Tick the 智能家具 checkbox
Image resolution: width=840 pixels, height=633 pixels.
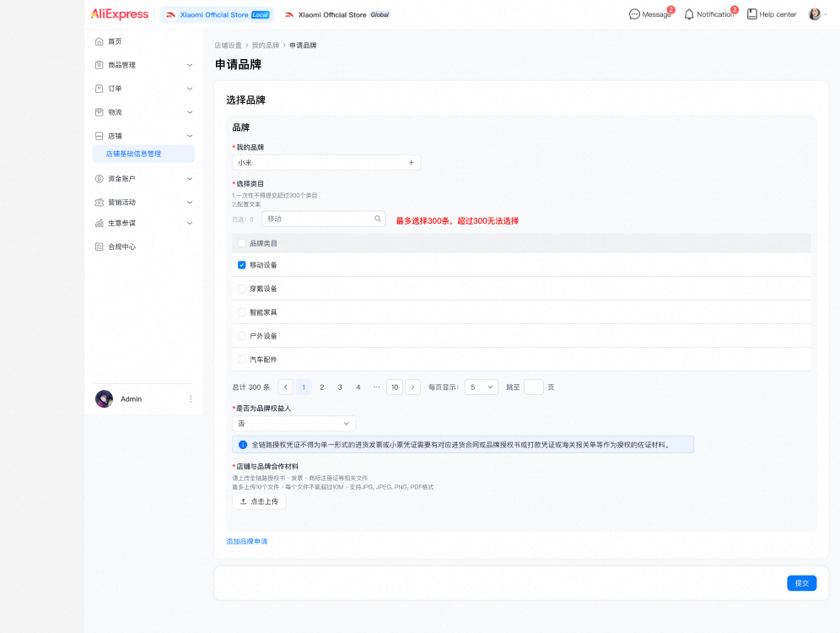tap(242, 312)
